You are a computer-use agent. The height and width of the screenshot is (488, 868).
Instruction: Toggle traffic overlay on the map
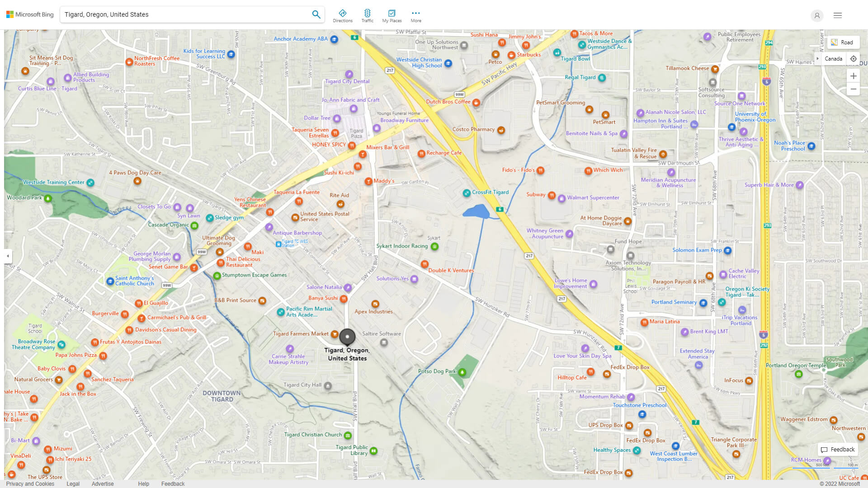368,15
